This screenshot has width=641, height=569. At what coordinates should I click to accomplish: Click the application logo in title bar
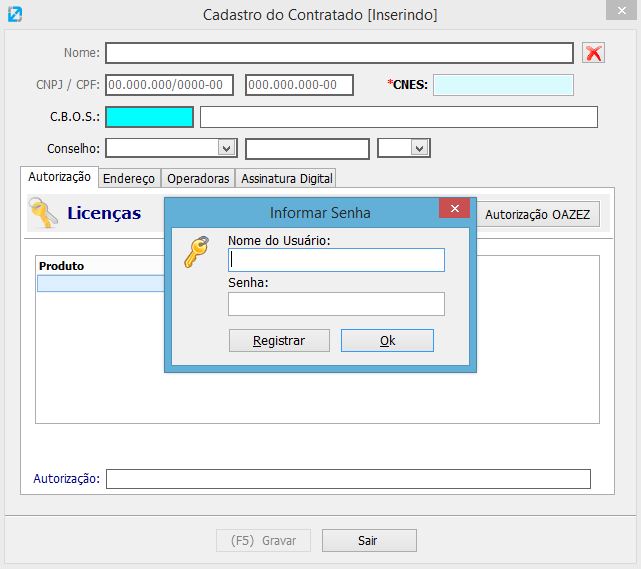15,14
